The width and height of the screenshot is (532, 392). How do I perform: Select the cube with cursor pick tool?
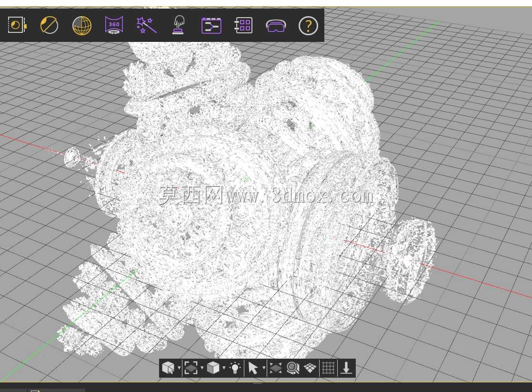click(168, 368)
